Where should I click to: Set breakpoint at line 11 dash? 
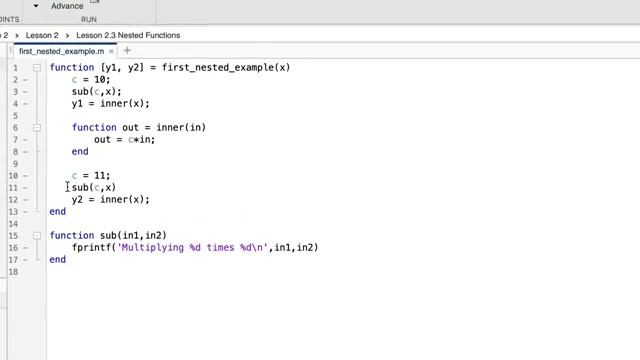(25, 188)
